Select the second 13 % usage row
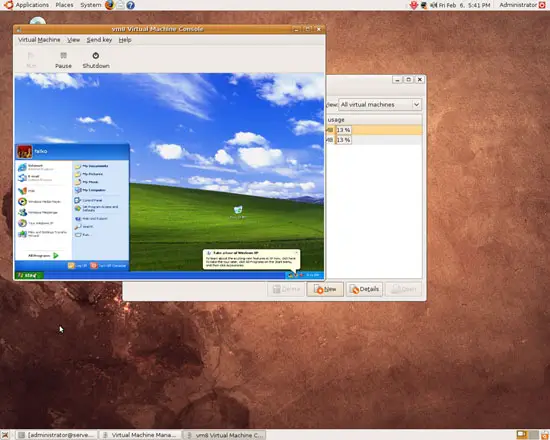550x440 pixels. click(x=374, y=140)
